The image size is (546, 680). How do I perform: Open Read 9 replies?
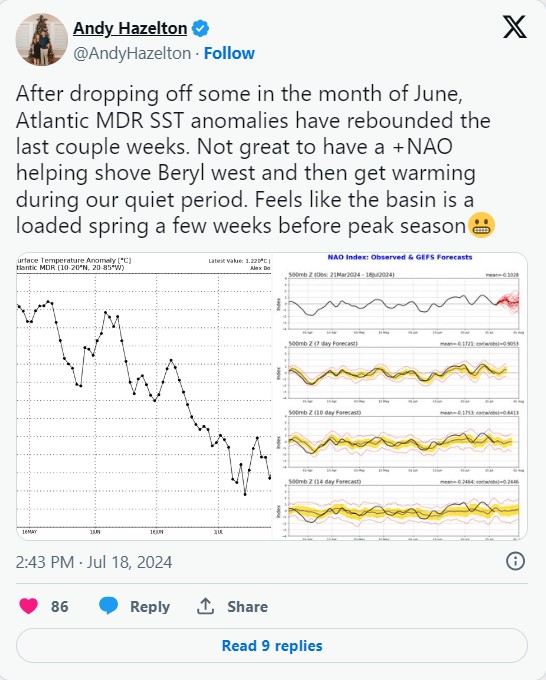pos(272,645)
